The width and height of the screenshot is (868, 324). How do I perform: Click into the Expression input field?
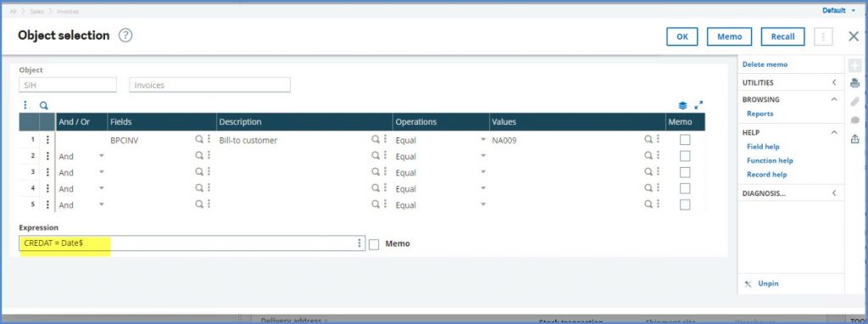coord(192,243)
